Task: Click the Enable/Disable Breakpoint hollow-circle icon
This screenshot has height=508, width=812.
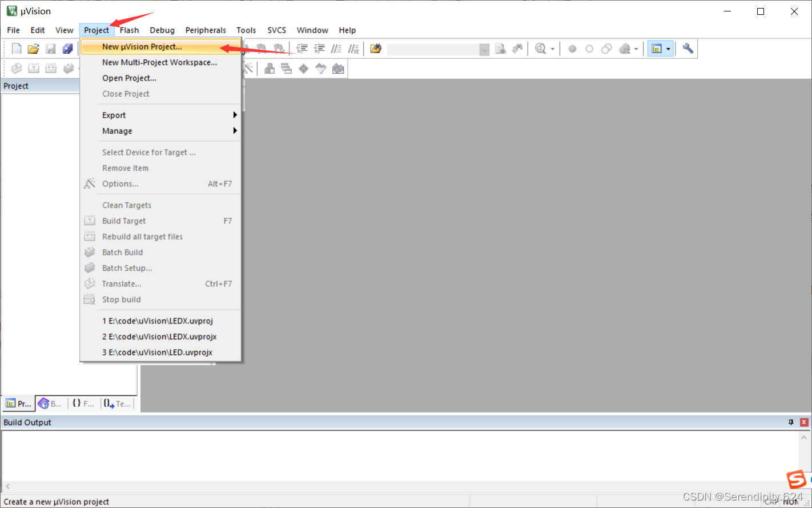Action: click(x=589, y=49)
